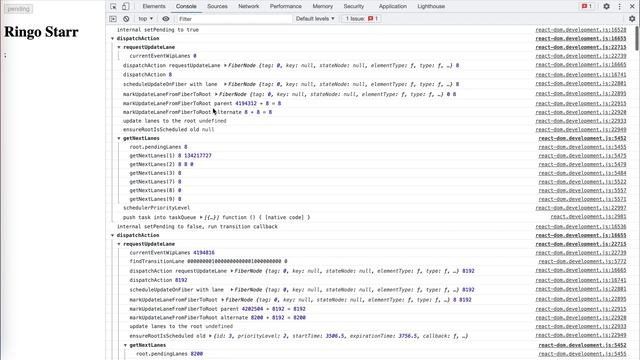Click the 'findTransitionLane' binary value log line

(208, 261)
